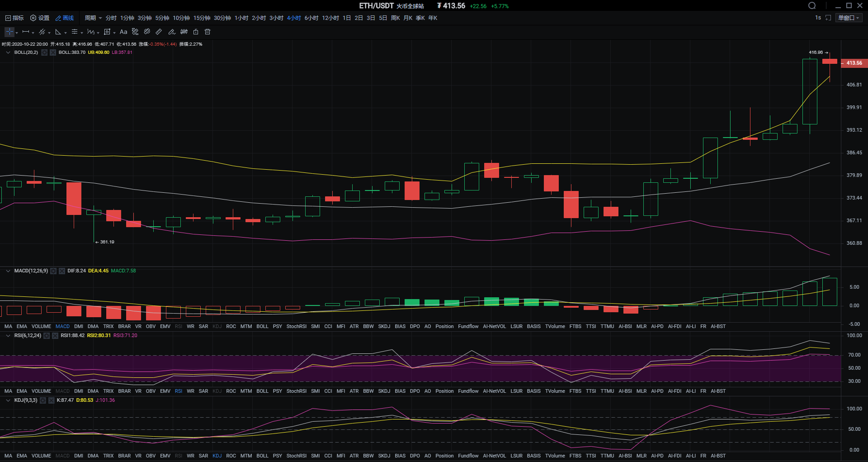Switch to the 月K timeframe
Image resolution: width=868 pixels, height=462 pixels.
[x=408, y=18]
